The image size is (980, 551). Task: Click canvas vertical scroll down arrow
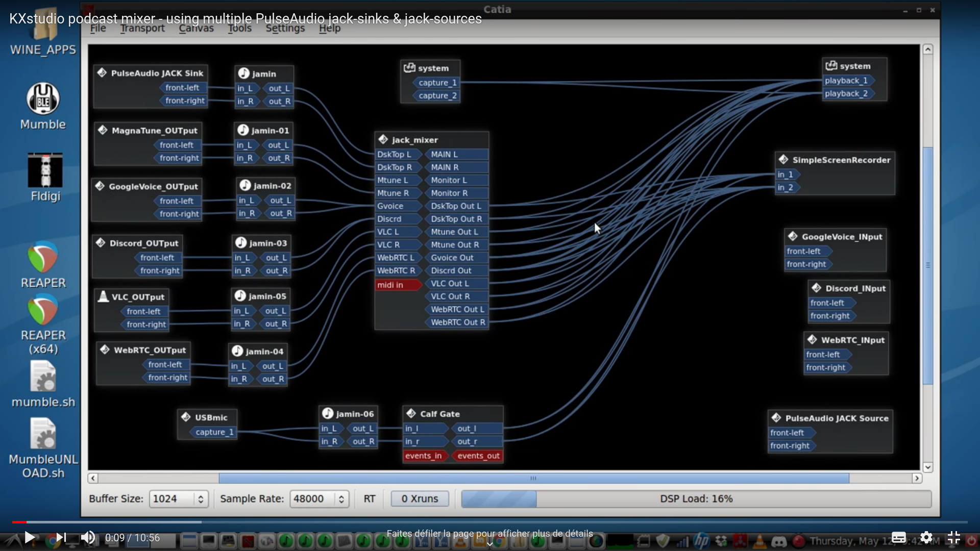(x=928, y=467)
